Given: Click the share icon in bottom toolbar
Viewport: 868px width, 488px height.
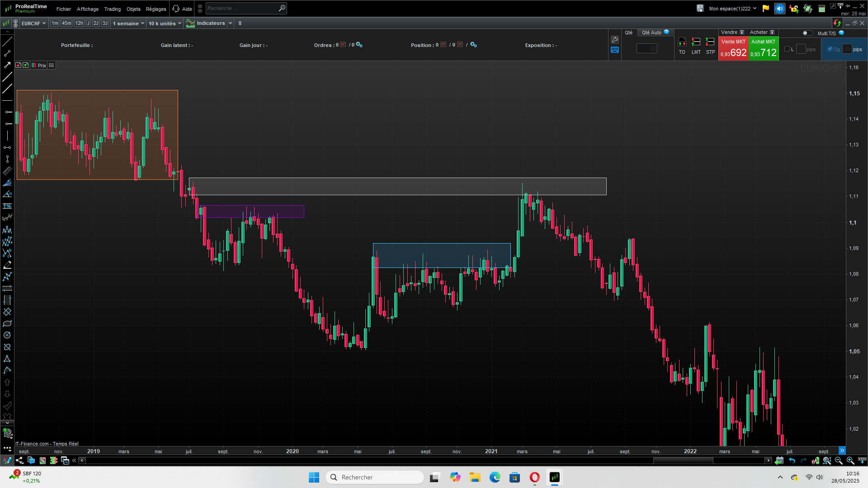Looking at the screenshot, I should click(19, 460).
